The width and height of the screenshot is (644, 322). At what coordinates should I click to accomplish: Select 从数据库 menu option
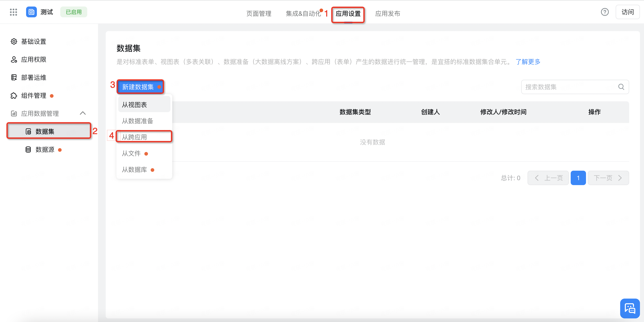[144, 170]
